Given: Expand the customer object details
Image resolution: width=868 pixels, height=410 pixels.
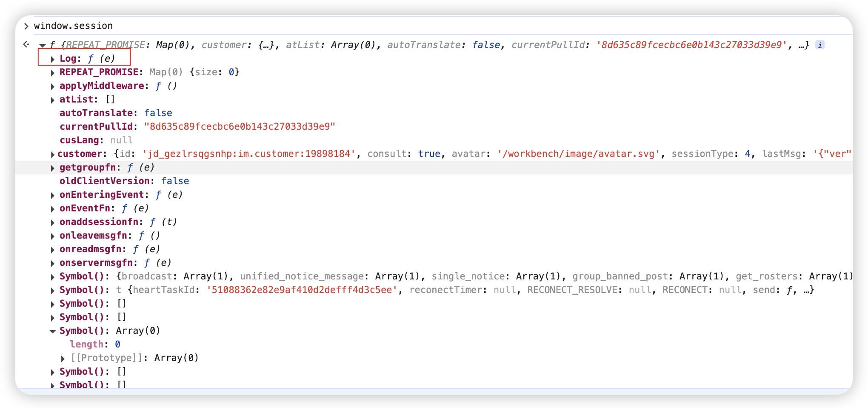Looking at the screenshot, I should [x=52, y=154].
